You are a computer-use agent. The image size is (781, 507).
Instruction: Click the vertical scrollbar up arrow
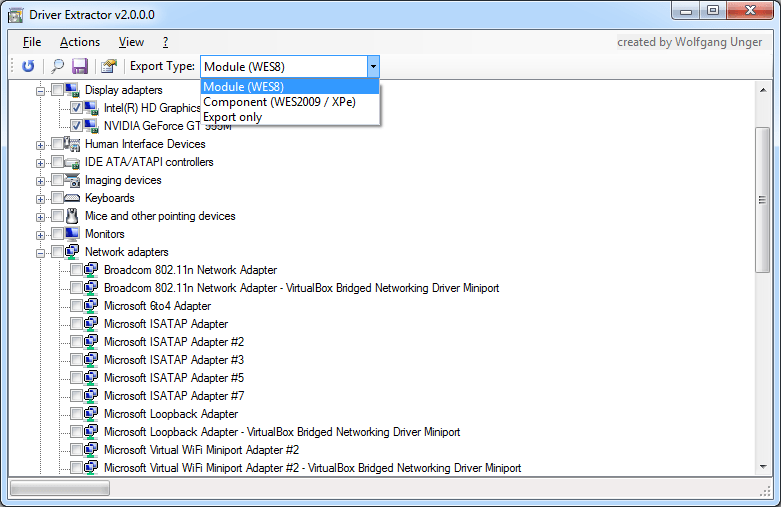tap(763, 90)
